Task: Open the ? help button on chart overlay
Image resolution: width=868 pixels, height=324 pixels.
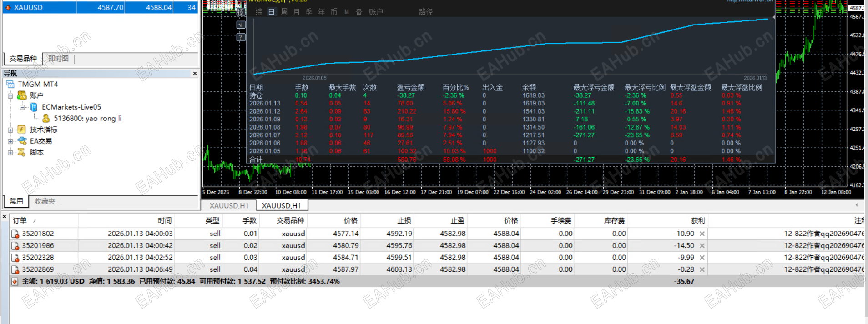Action: point(241,37)
